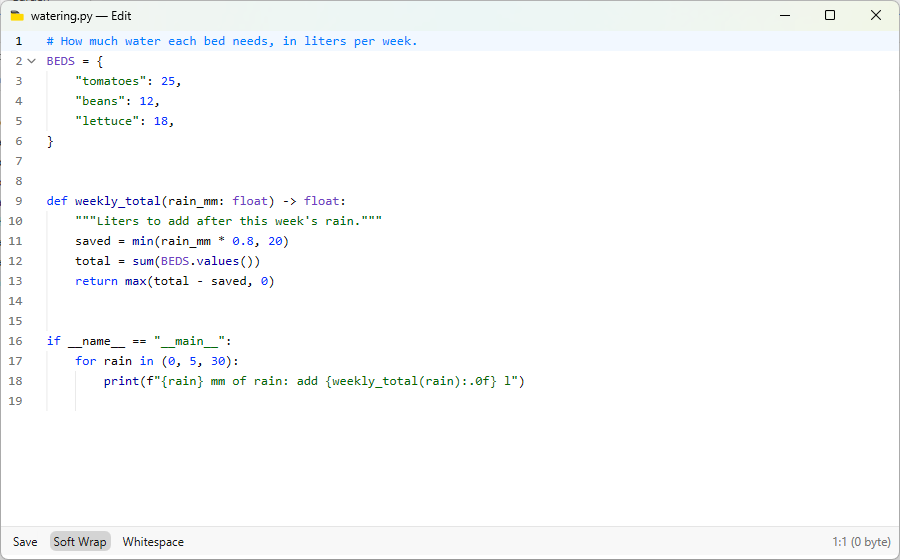This screenshot has width=900, height=560.
Task: Click the number 18 value
Action: click(x=161, y=121)
